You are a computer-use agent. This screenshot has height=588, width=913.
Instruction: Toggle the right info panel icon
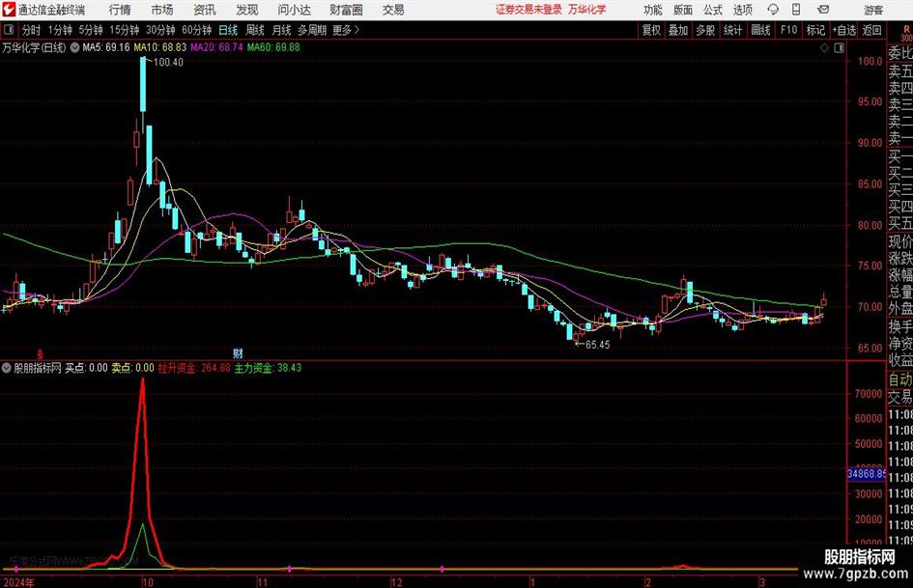(839, 48)
